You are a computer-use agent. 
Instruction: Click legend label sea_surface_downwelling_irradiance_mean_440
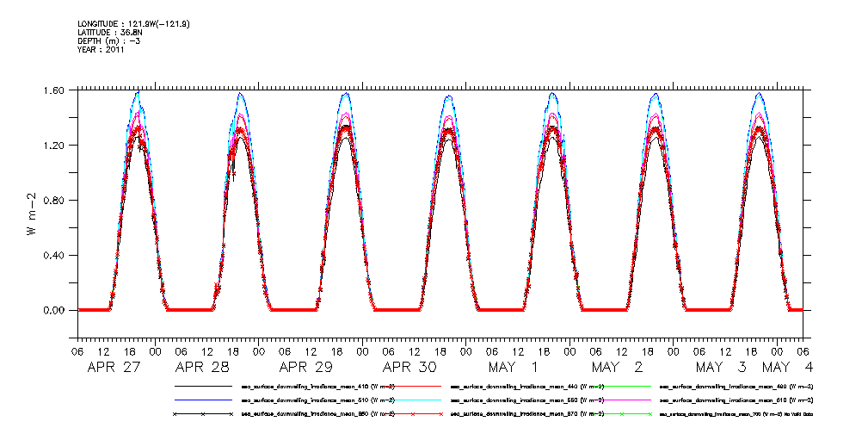pyautogui.click(x=527, y=386)
